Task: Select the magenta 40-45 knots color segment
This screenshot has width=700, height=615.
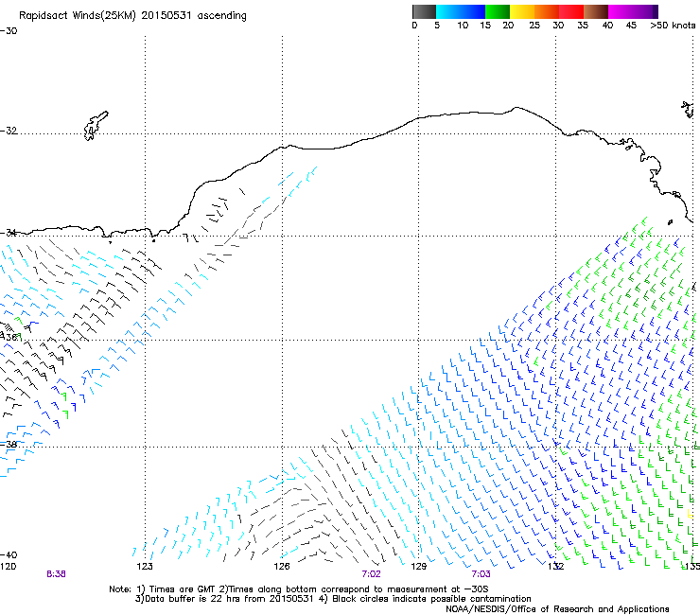Action: coord(621,11)
